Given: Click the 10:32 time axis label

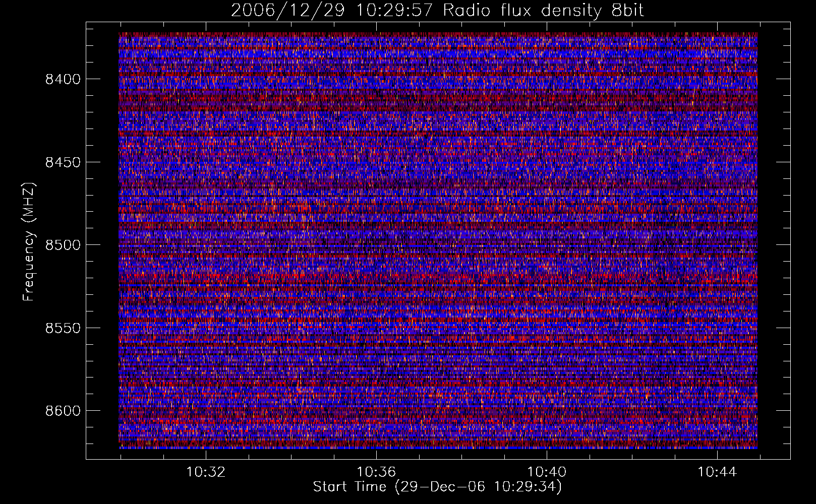Looking at the screenshot, I should pyautogui.click(x=206, y=472).
